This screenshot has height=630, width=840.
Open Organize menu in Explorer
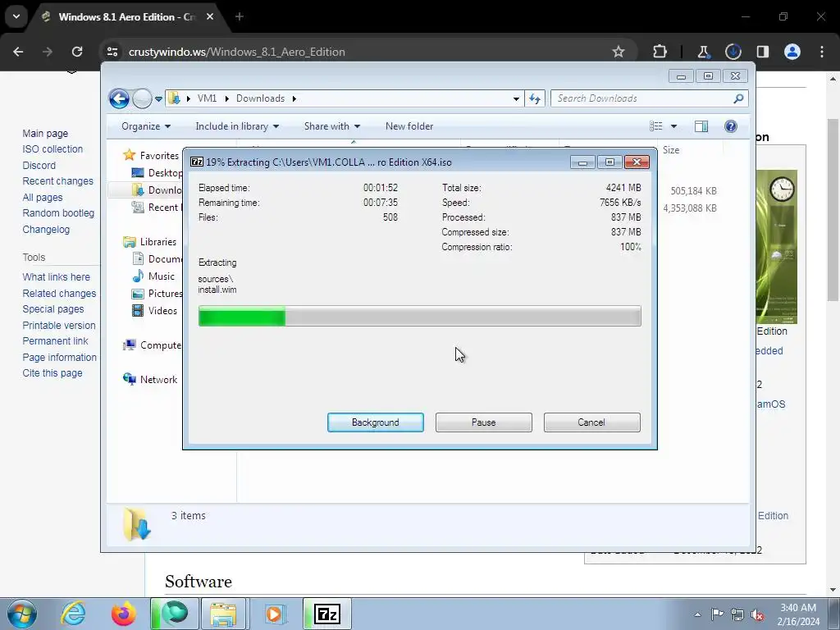click(x=146, y=126)
